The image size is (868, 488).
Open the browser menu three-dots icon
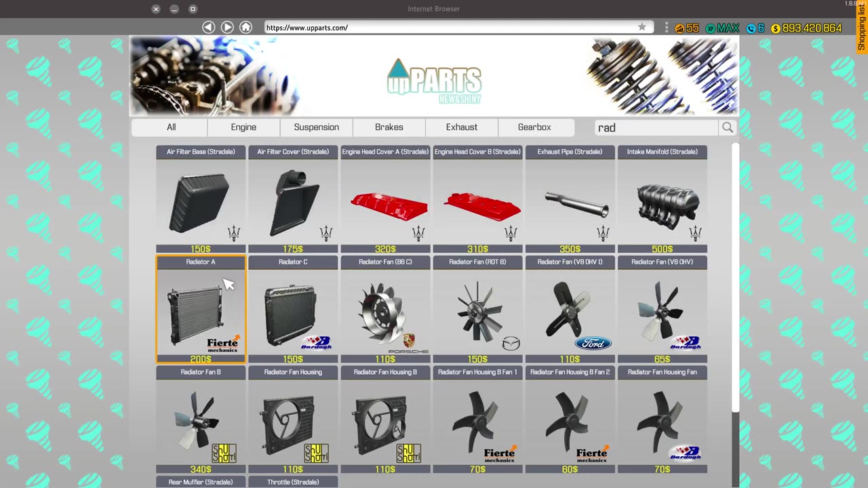666,28
